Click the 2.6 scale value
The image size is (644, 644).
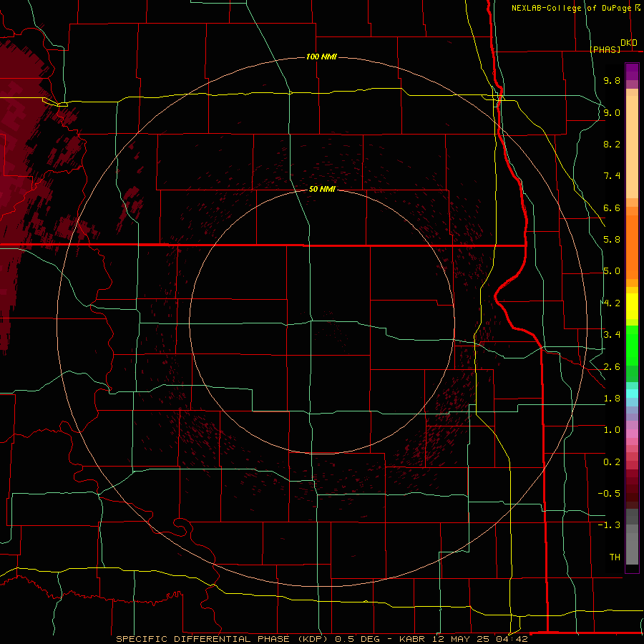pyautogui.click(x=612, y=367)
